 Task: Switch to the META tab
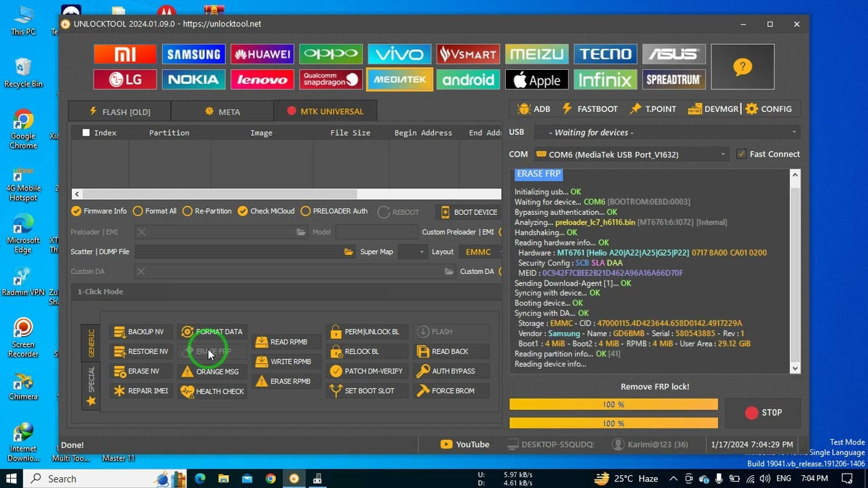[x=222, y=111]
